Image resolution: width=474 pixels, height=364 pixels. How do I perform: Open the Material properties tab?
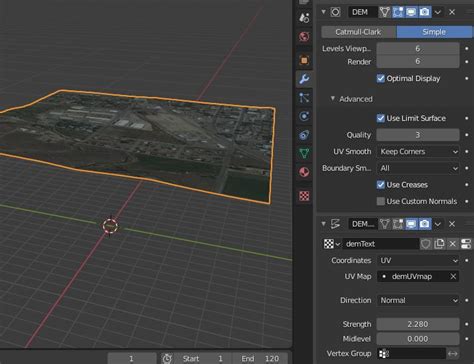tap(304, 172)
